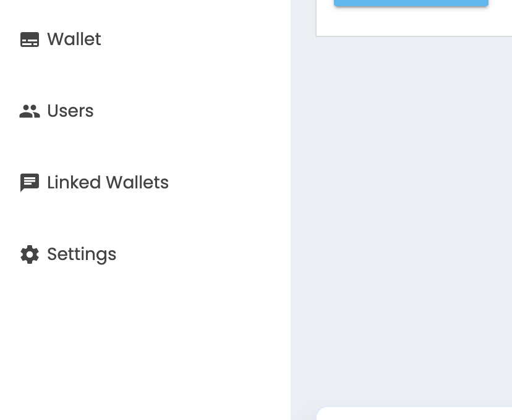Viewport: 512px width, 420px height.
Task: Click the "Wallet" text label
Action: [x=74, y=40]
